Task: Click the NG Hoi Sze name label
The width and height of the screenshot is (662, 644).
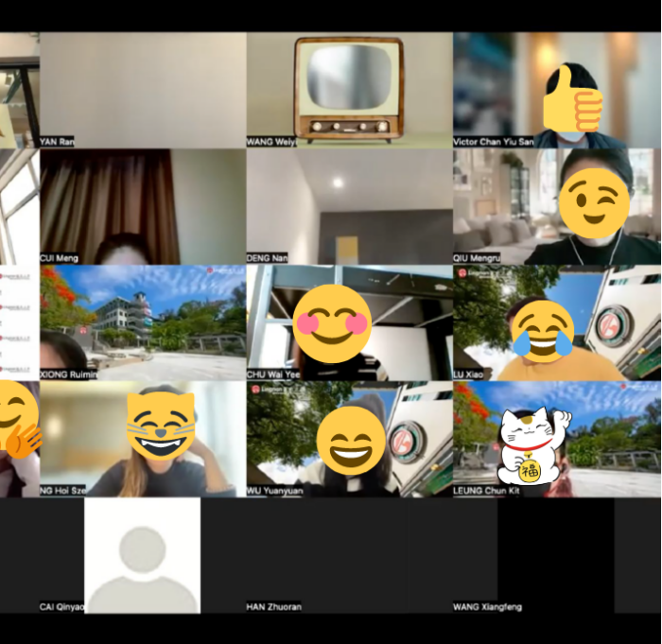Action: click(x=61, y=491)
